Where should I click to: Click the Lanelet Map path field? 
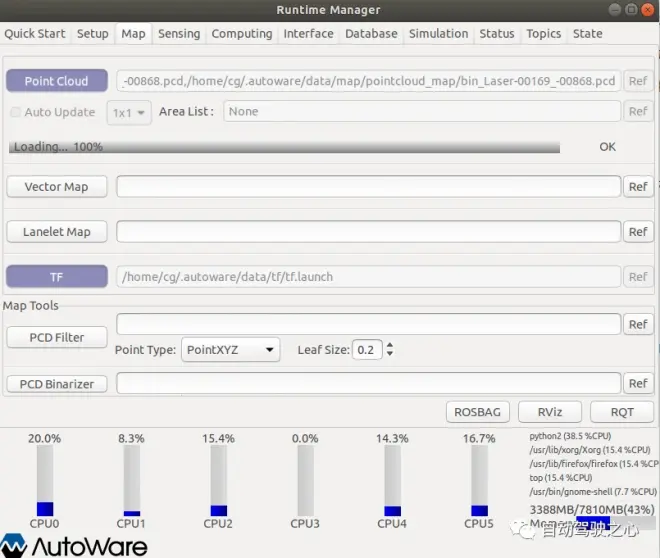[x=368, y=231]
